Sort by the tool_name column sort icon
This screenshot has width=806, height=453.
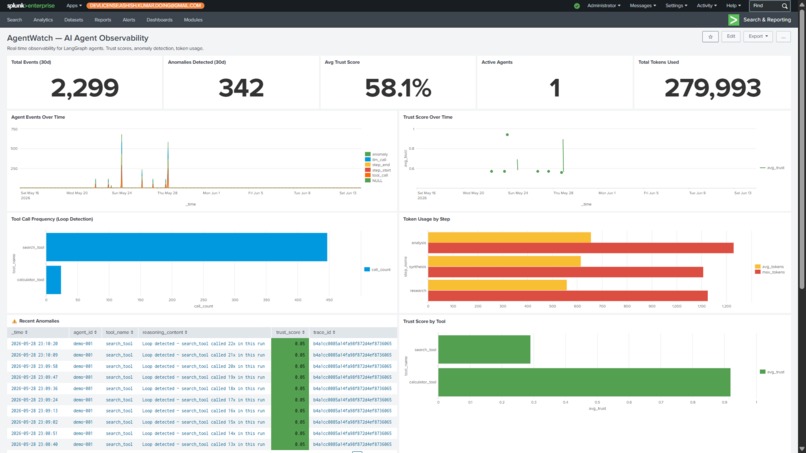point(132,333)
